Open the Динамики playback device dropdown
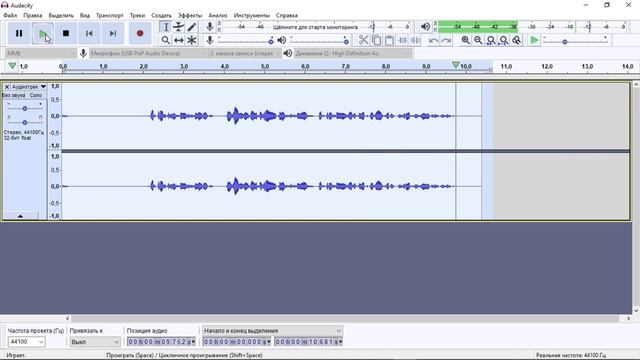Image resolution: width=640 pixels, height=360 pixels. (353, 53)
